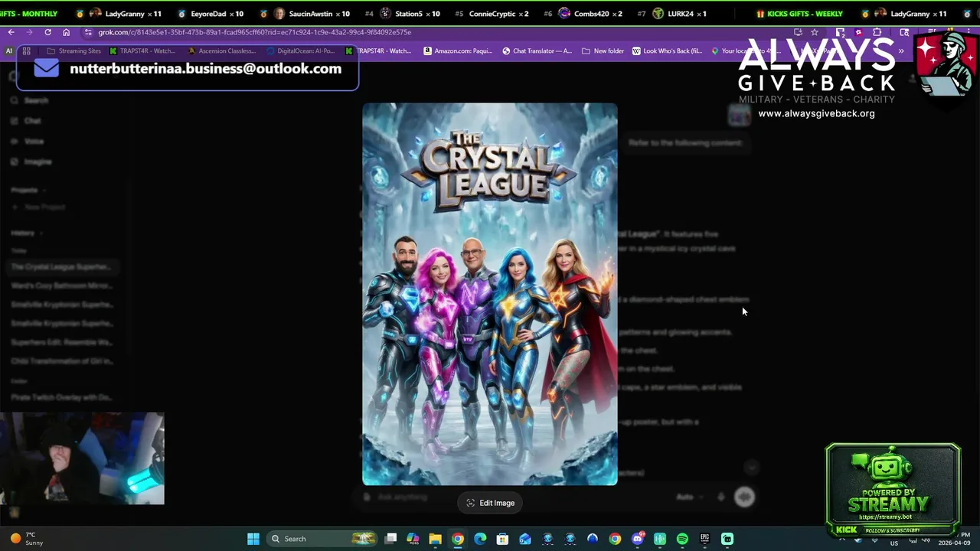Click the Edit Image button
Screen dimensions: 980x551
coord(490,503)
